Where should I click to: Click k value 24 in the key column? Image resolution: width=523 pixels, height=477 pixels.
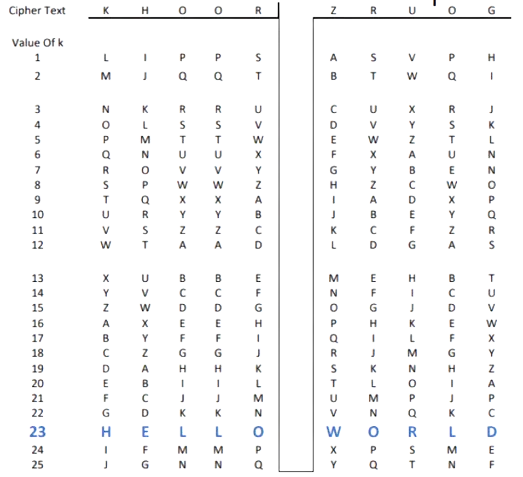(38, 450)
